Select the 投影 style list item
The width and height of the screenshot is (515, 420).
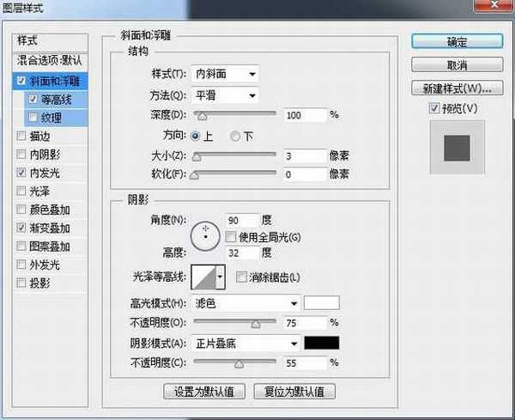pos(39,283)
